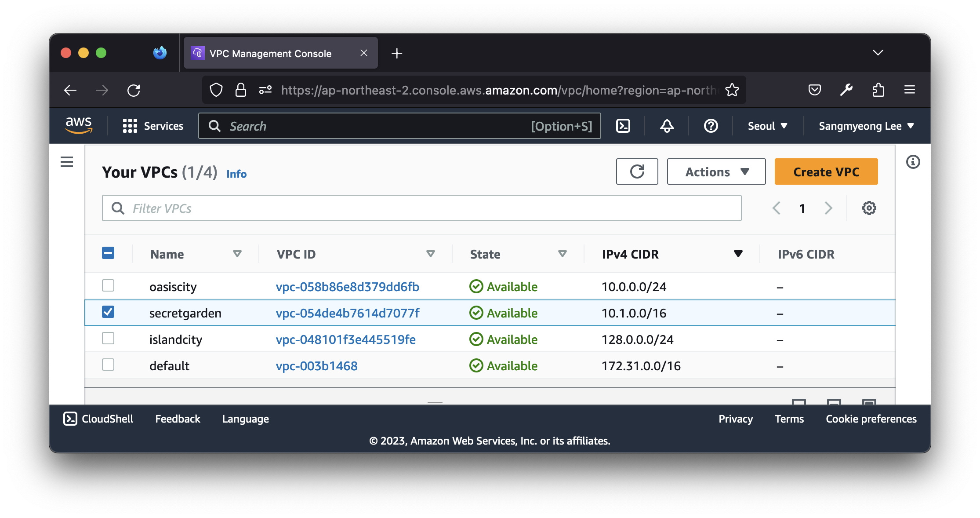Open VPC vpc-054de4b7614d7077f link
This screenshot has height=518, width=980.
coord(347,313)
